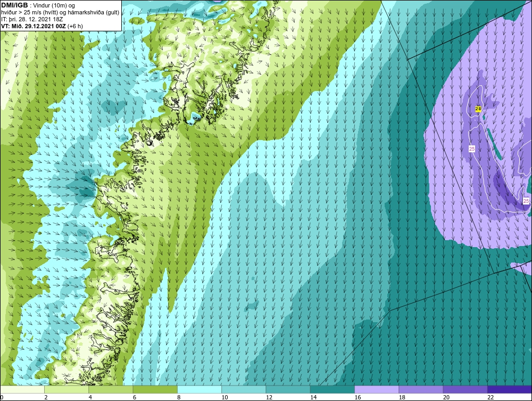Click the 18–20 m/s purple legend swatch
532x401 pixels.
click(x=421, y=389)
